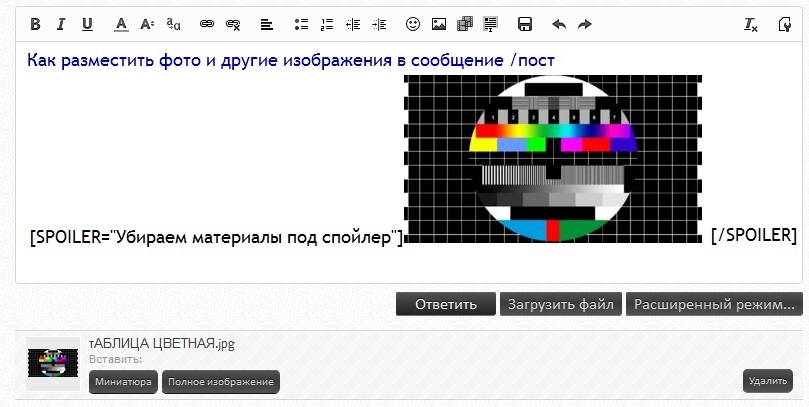
Task: Insert a numbered list
Action: click(x=327, y=24)
